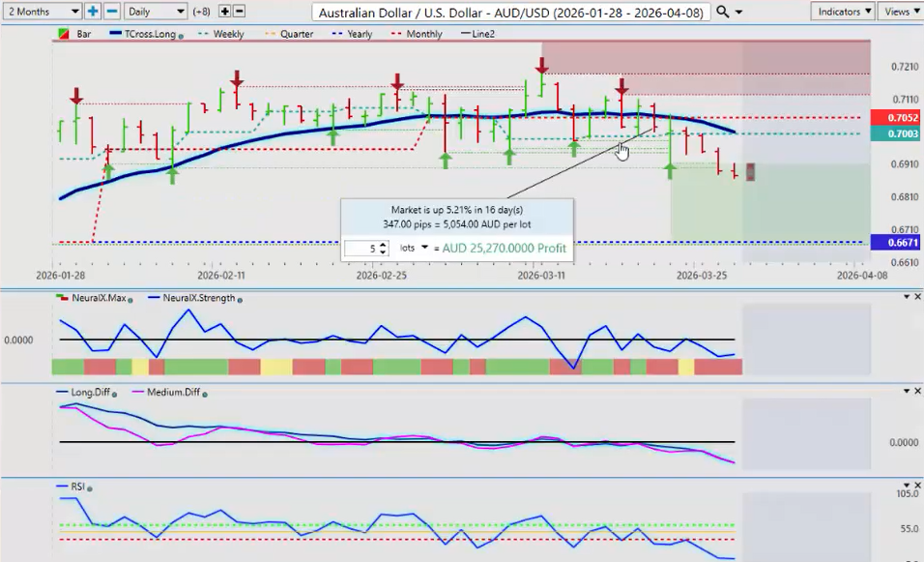Screen dimensions: 924x562
Task: Expand the lots unit dropdown
Action: (424, 248)
